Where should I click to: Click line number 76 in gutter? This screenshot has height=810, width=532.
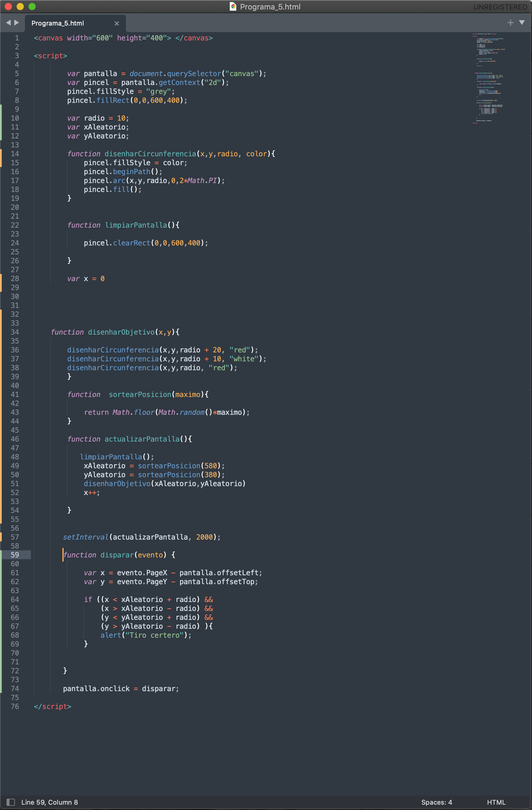pyautogui.click(x=15, y=706)
